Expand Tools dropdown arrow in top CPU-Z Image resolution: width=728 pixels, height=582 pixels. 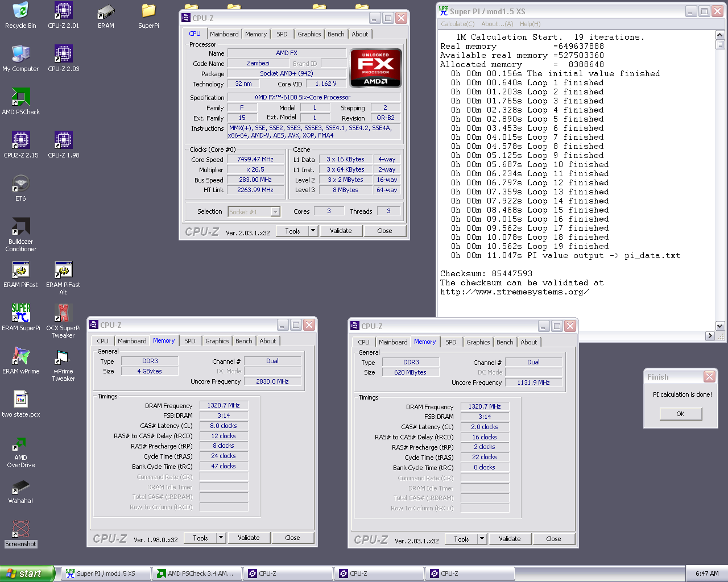pos(313,231)
